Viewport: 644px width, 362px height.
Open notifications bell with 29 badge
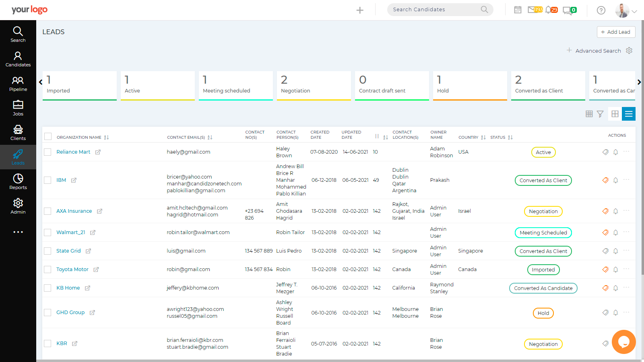(x=551, y=10)
